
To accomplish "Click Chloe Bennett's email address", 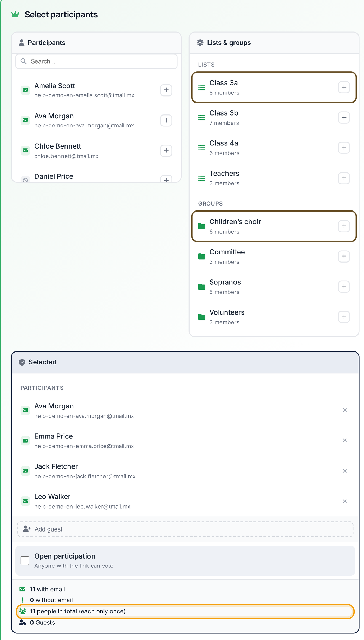I will click(66, 156).
